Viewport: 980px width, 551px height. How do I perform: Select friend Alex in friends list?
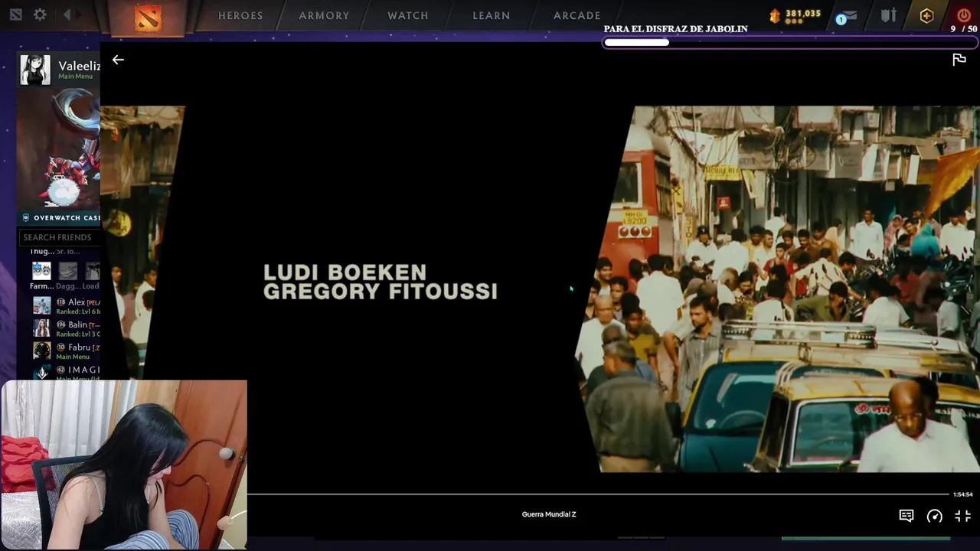(66, 306)
